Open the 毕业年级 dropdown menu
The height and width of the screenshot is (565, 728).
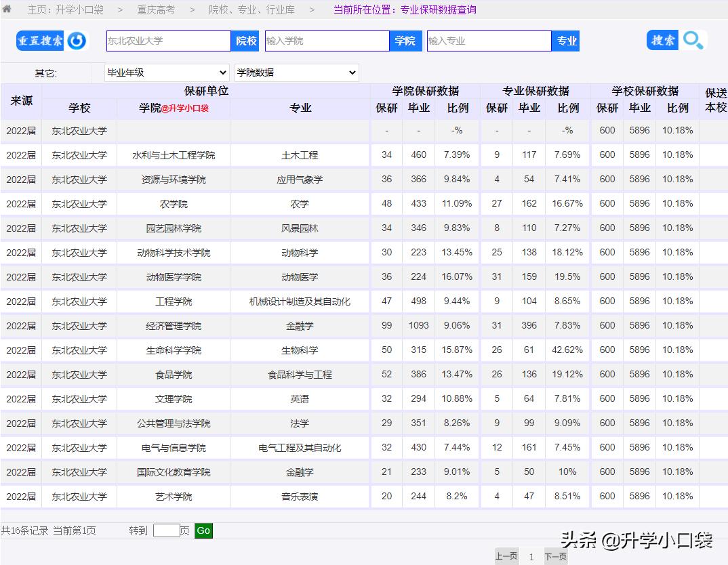165,72
